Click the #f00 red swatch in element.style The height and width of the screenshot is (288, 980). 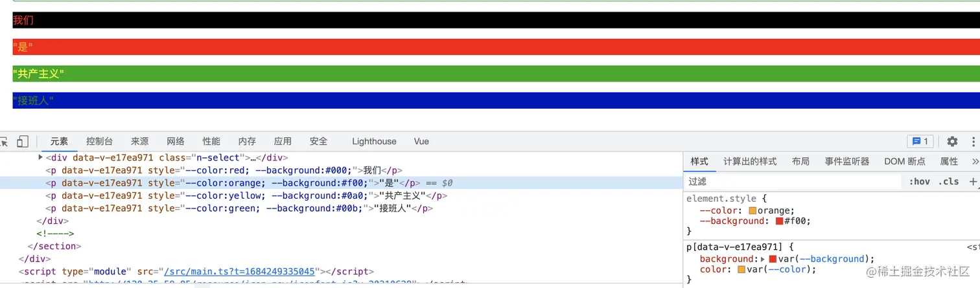[780, 221]
